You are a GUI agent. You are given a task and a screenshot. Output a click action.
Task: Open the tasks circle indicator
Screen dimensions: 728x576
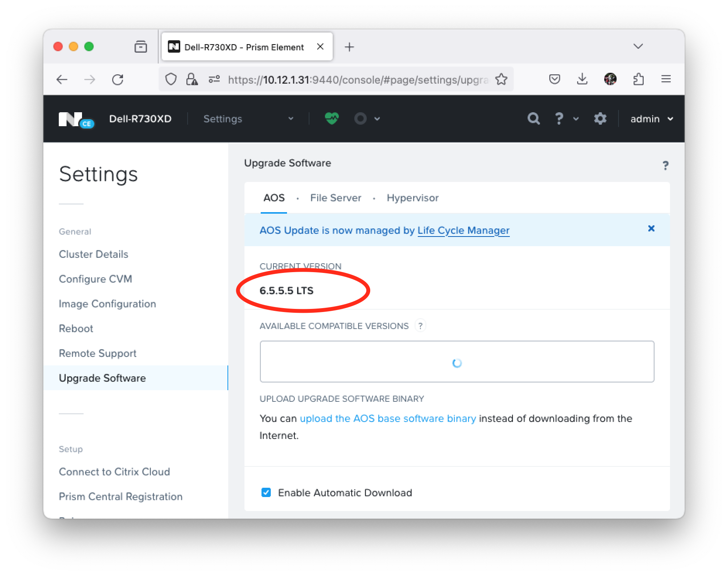tap(360, 118)
